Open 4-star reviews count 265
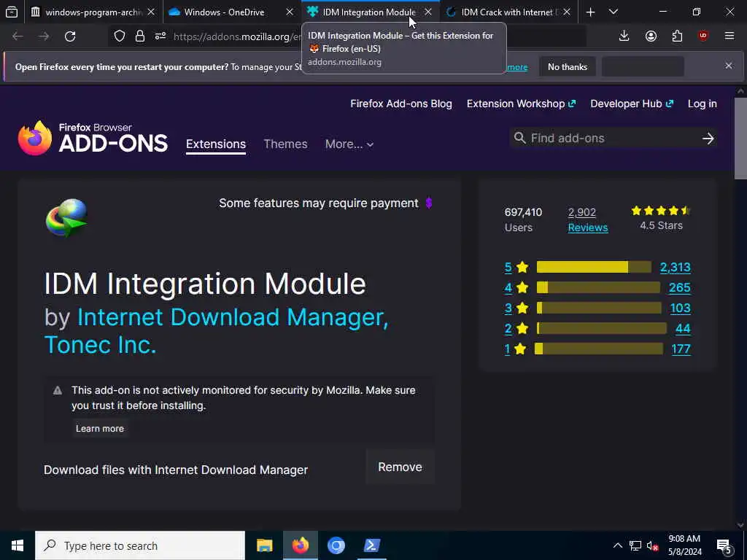The width and height of the screenshot is (747, 560). [680, 287]
